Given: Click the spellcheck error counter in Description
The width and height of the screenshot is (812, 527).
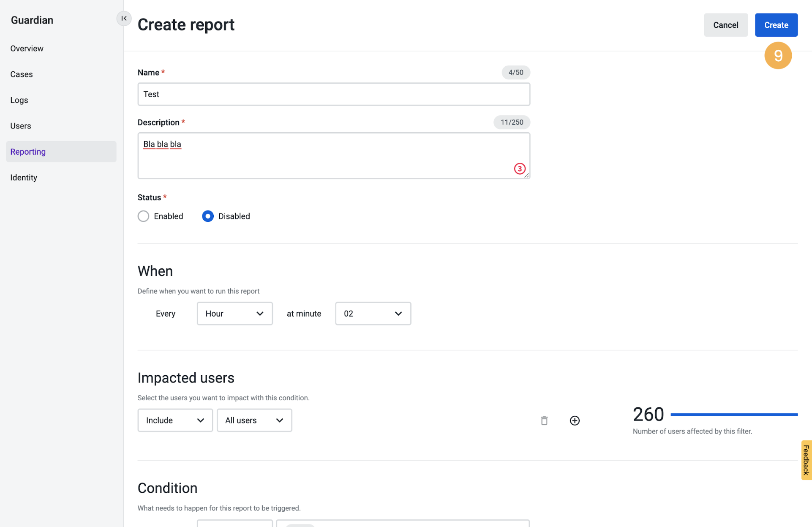Looking at the screenshot, I should coord(520,169).
